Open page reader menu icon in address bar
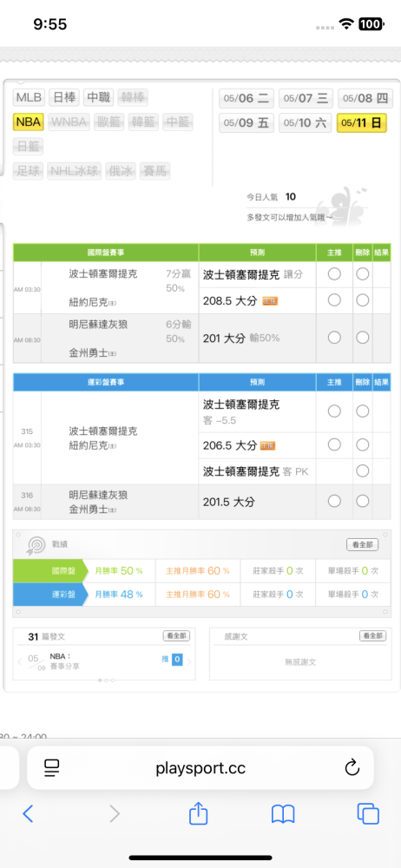Viewport: 401px width, 868px height. coord(51,767)
